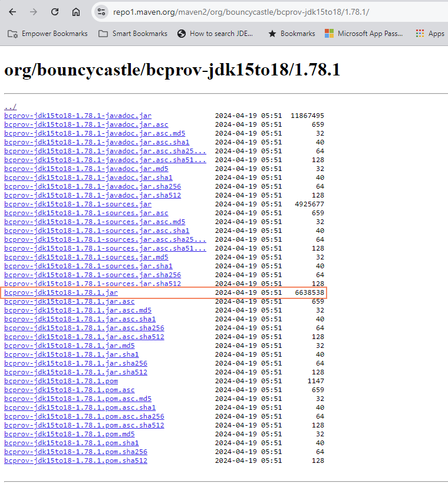Download bcprov-jdk15to18-1.78.1.jar file
The height and width of the screenshot is (490, 448).
coord(61,292)
